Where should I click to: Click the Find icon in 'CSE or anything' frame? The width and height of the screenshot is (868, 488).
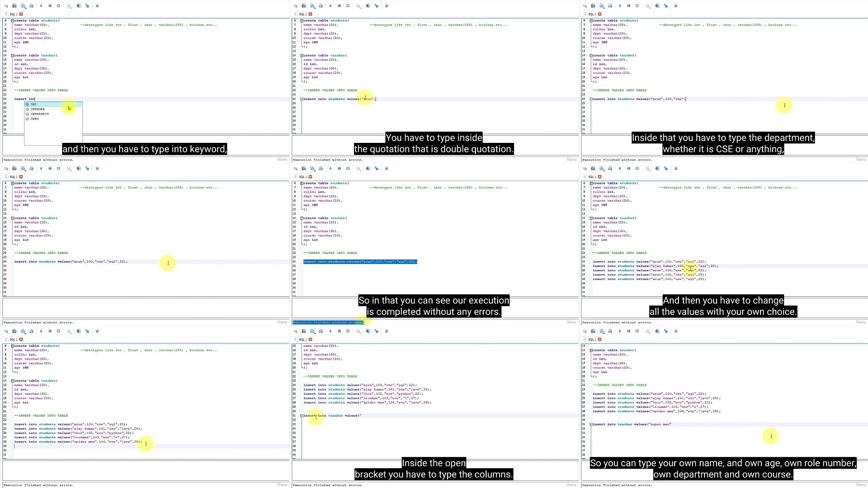[x=657, y=6]
